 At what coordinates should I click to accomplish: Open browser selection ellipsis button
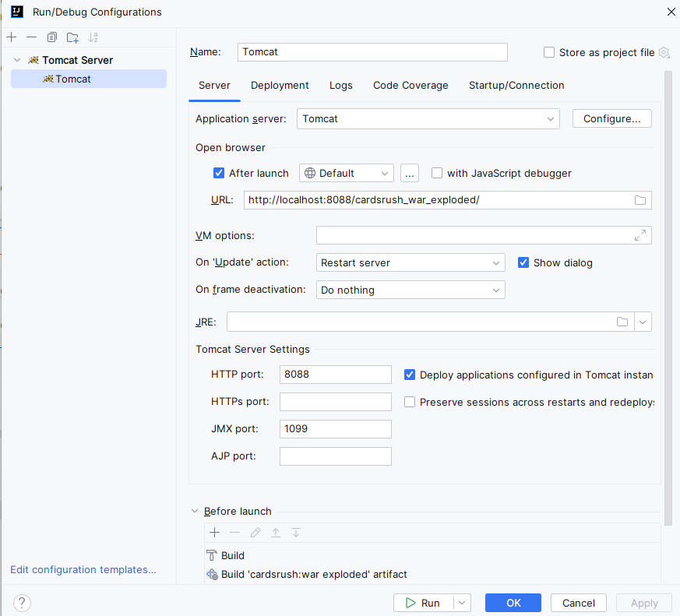click(410, 173)
